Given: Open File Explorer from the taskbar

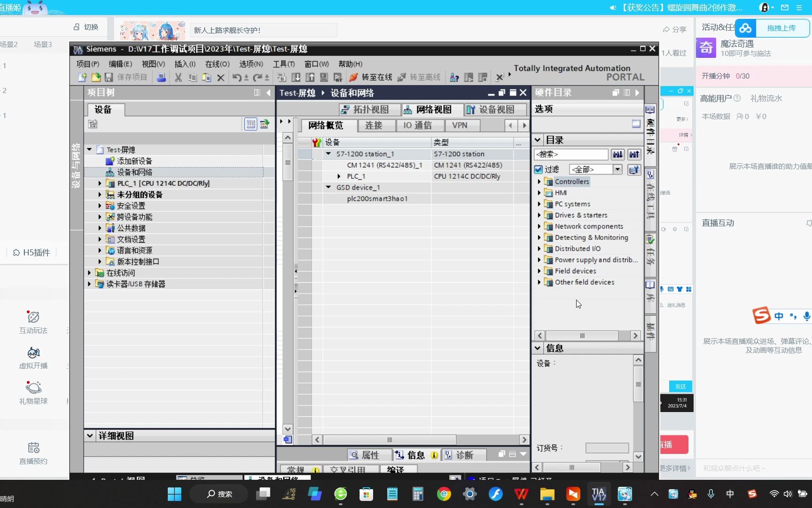Looking at the screenshot, I should click(547, 494).
